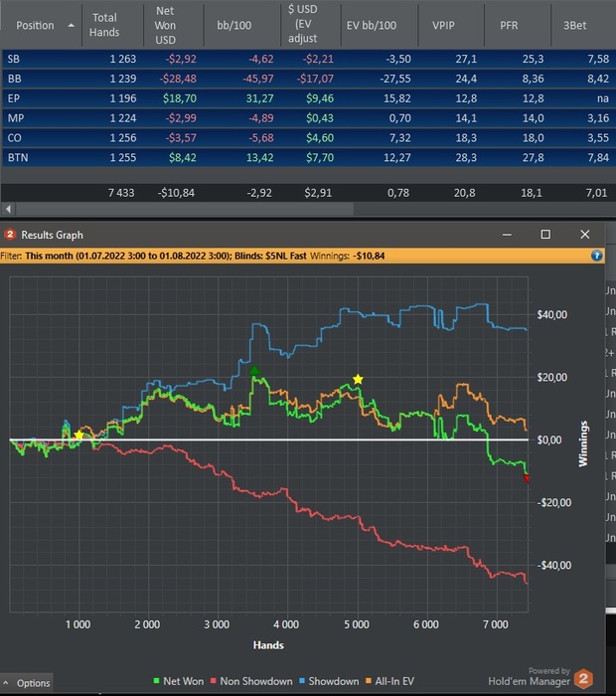Click the CO EV adjusted value $4,60
Screen dimensions: 616x696
(x=320, y=137)
